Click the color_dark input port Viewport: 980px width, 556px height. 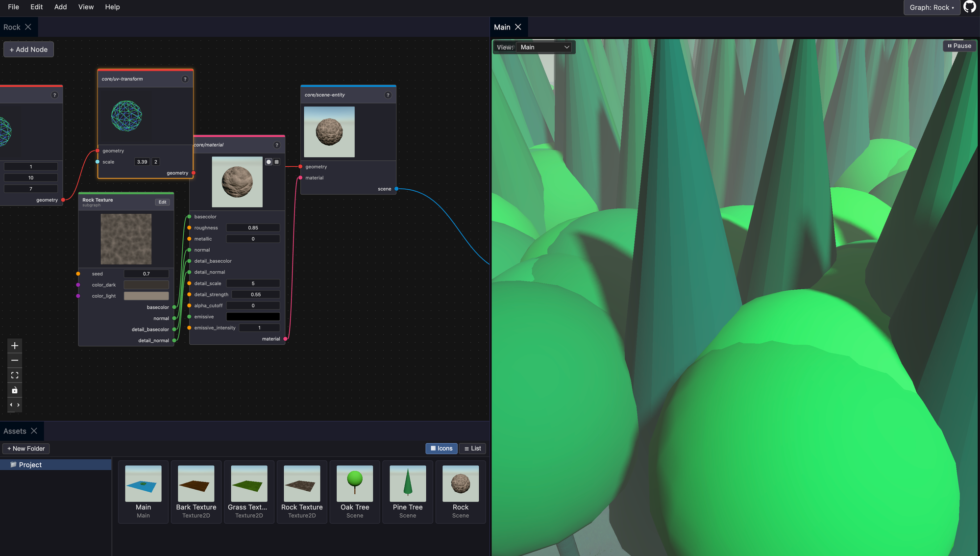(x=78, y=285)
